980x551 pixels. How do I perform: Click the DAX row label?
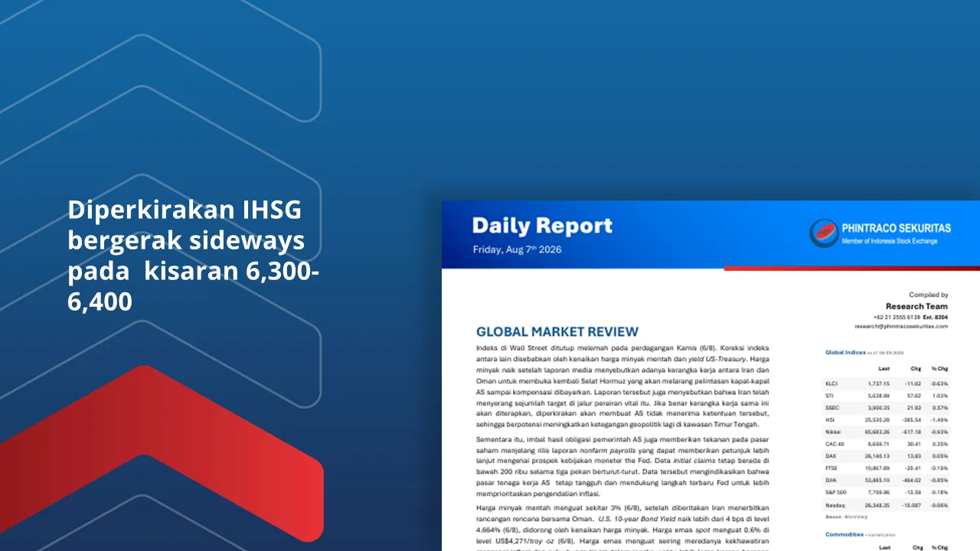click(x=831, y=456)
